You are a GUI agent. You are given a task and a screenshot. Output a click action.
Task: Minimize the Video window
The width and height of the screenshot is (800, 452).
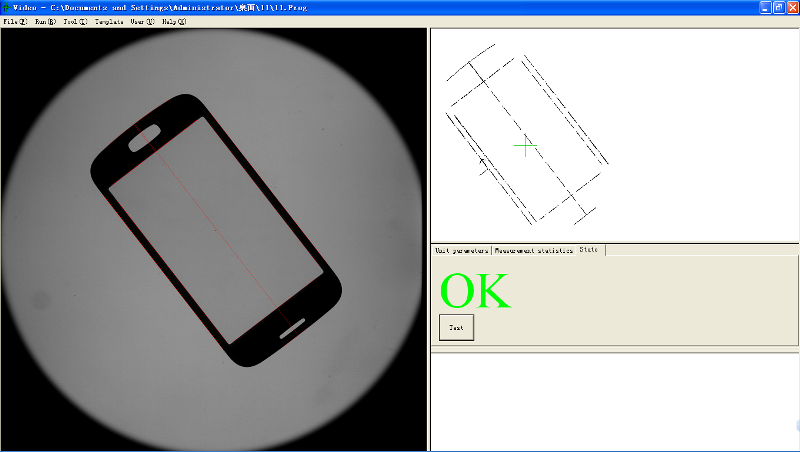point(765,7)
